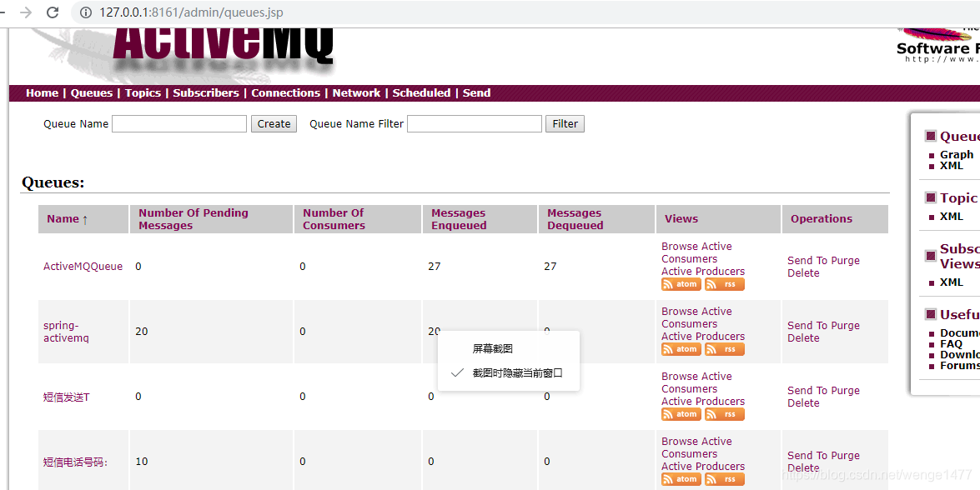The height and width of the screenshot is (490, 980).
Task: Reload the page in the browser
Action: pyautogui.click(x=53, y=12)
